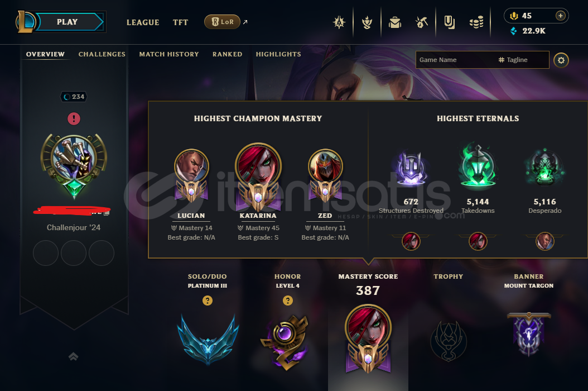
Task: Open the Store coins icon
Action: [476, 22]
